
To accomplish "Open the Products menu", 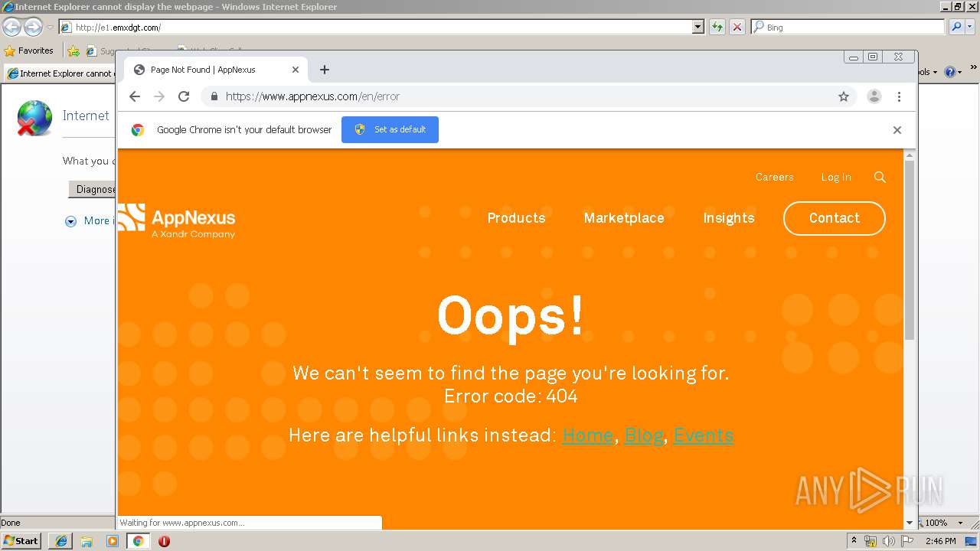I will pyautogui.click(x=516, y=218).
